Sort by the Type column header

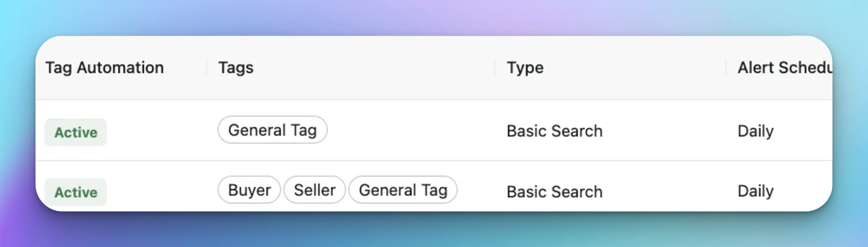click(525, 68)
